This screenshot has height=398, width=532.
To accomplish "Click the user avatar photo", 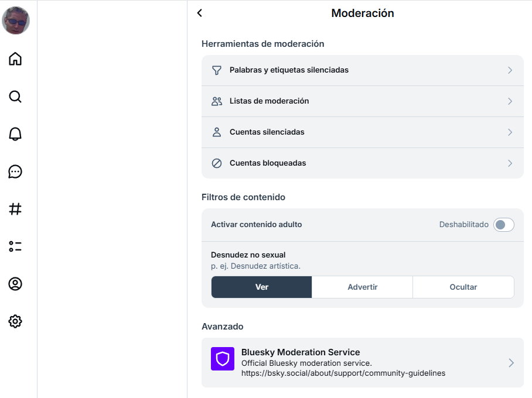I will 16,20.
